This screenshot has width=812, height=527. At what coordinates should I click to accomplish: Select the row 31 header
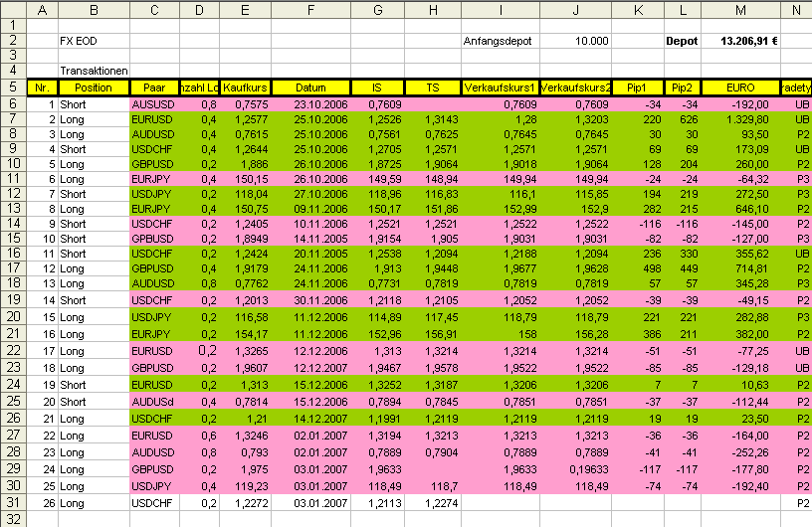[13, 503]
